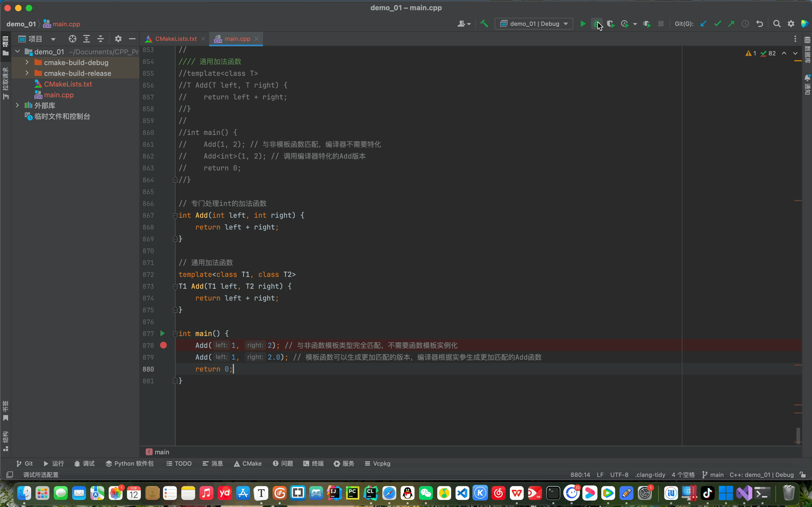Click the green Run button in toolbar
This screenshot has height=507, width=812.
click(x=583, y=24)
